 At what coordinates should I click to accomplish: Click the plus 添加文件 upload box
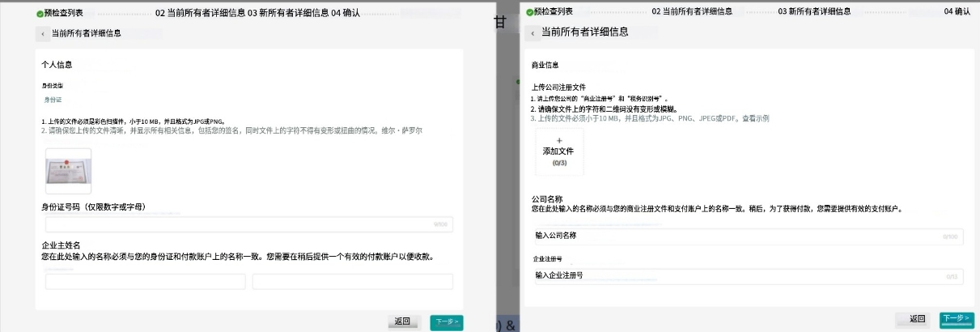pos(558,151)
